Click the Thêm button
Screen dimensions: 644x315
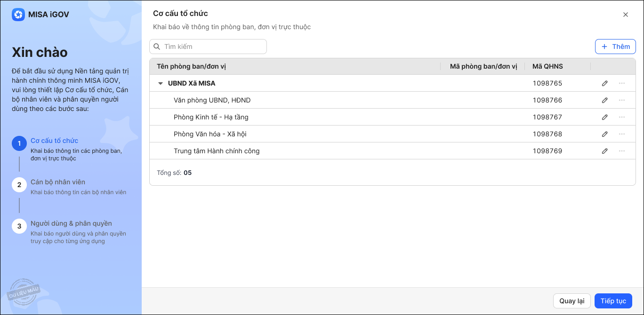pyautogui.click(x=615, y=47)
